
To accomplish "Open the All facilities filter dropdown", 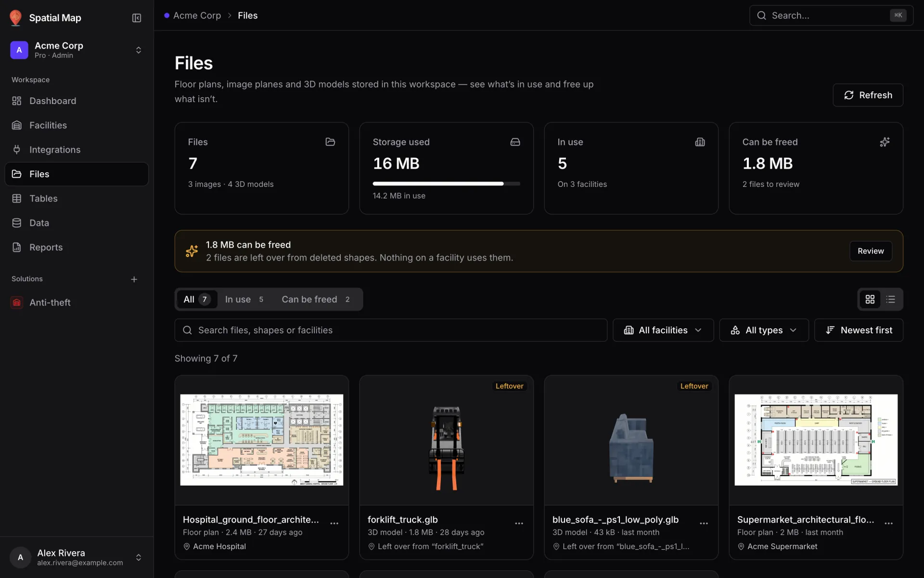I will pos(663,330).
